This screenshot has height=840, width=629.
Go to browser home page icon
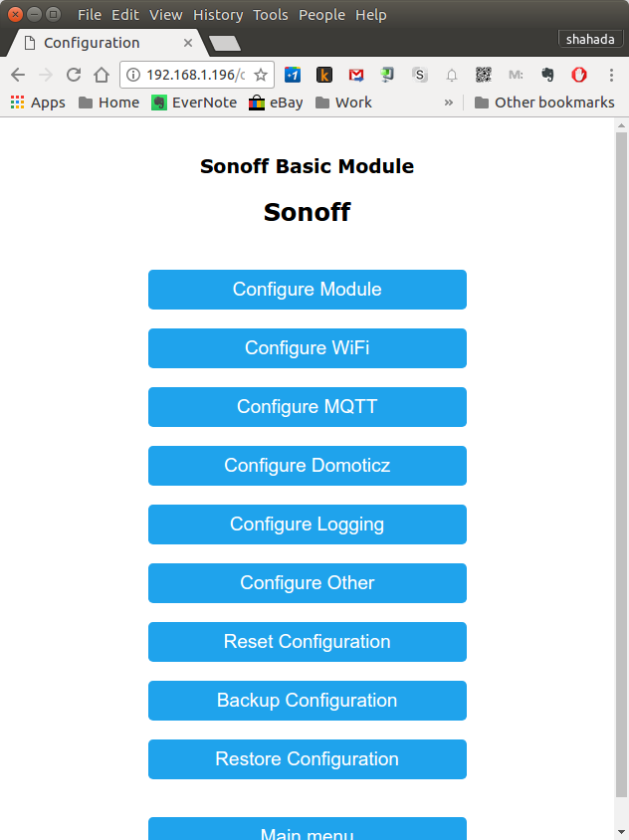tap(102, 75)
